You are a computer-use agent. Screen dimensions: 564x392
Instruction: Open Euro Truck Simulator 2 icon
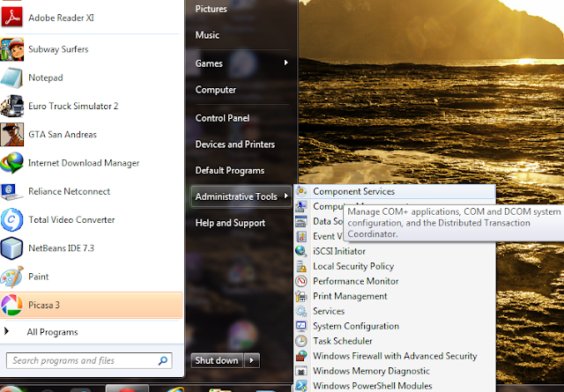tap(11, 106)
